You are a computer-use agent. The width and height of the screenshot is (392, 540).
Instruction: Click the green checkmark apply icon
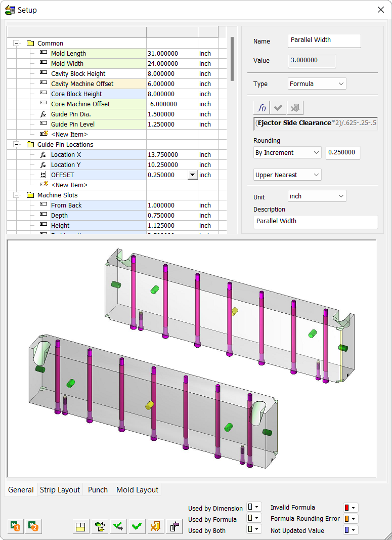pyautogui.click(x=137, y=526)
